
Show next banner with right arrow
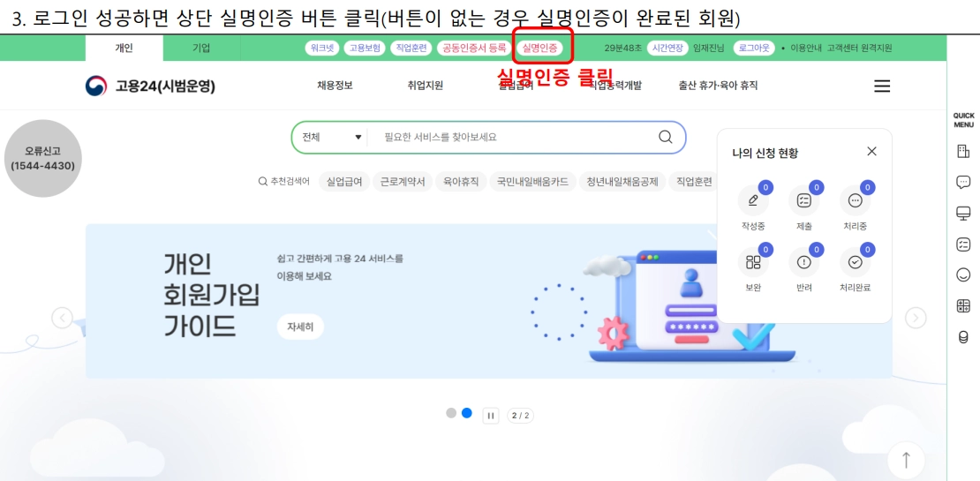coord(916,318)
